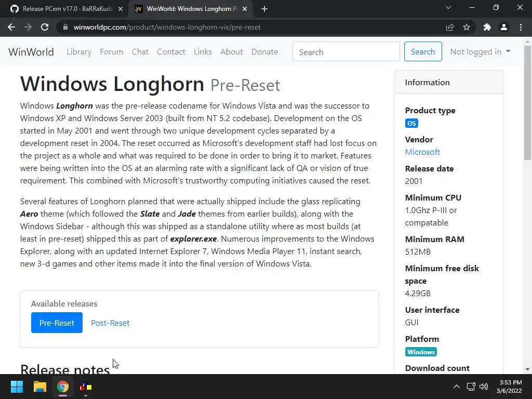Click the Minimum CPU label
This screenshot has width=532, height=399.
click(433, 198)
